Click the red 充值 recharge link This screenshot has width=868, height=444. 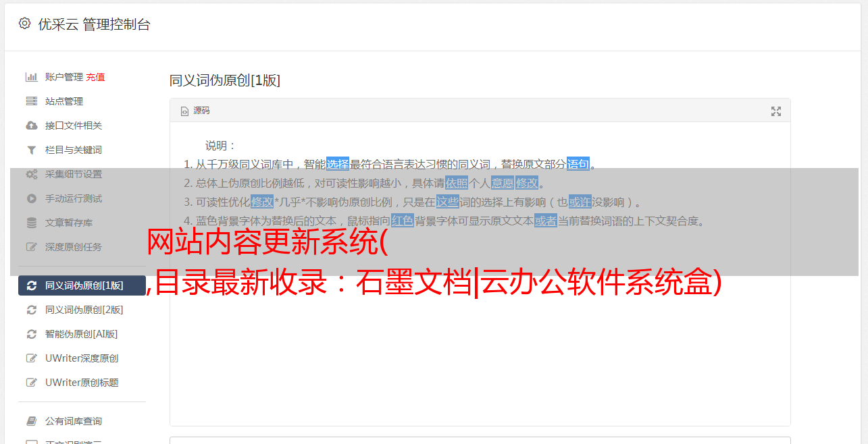click(x=95, y=77)
